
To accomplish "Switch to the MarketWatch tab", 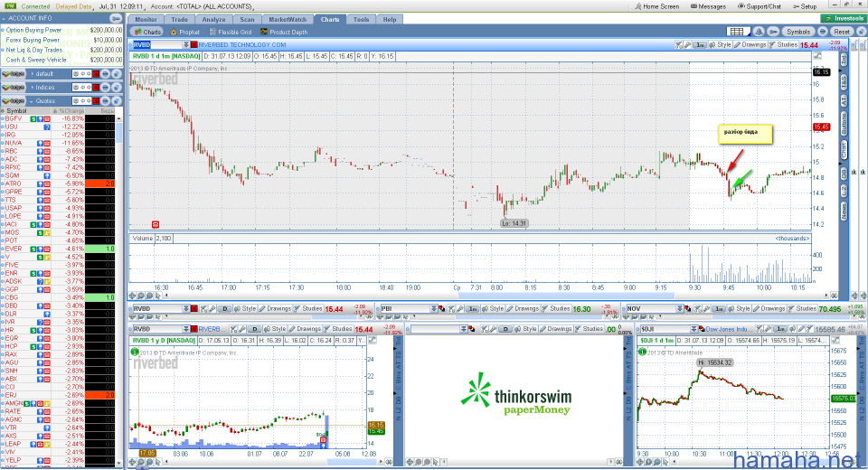I will [288, 19].
